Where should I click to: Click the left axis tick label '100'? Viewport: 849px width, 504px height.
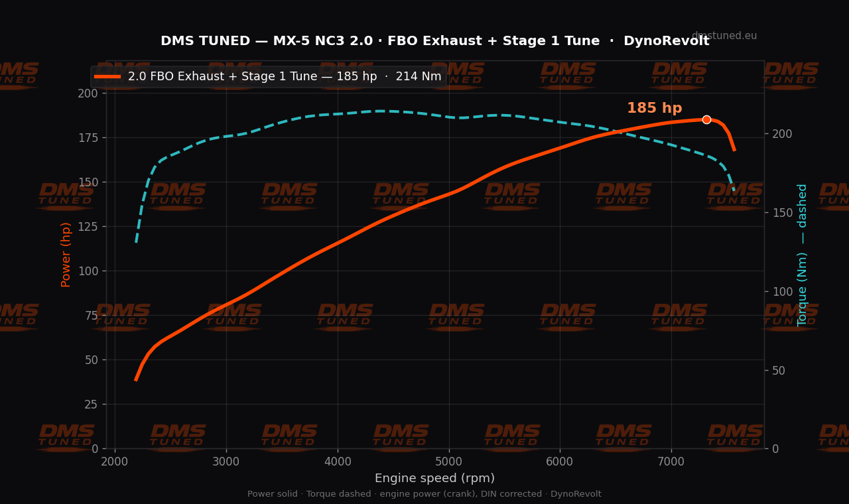click(x=88, y=271)
